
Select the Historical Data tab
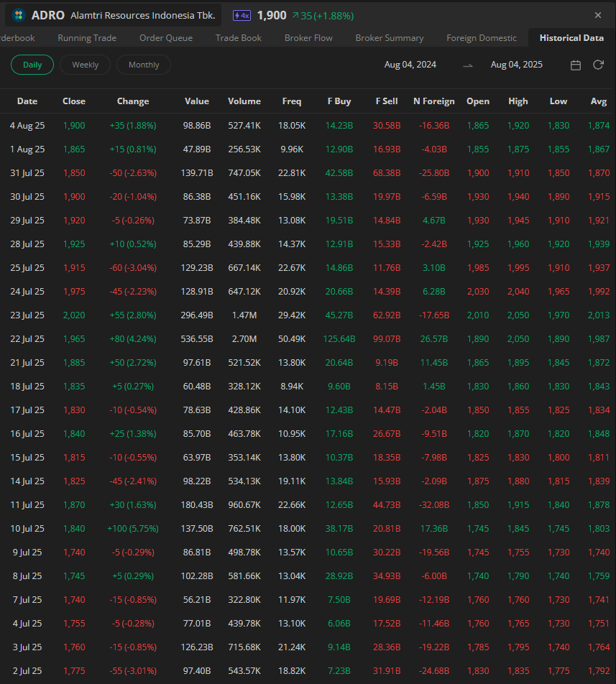pos(571,38)
